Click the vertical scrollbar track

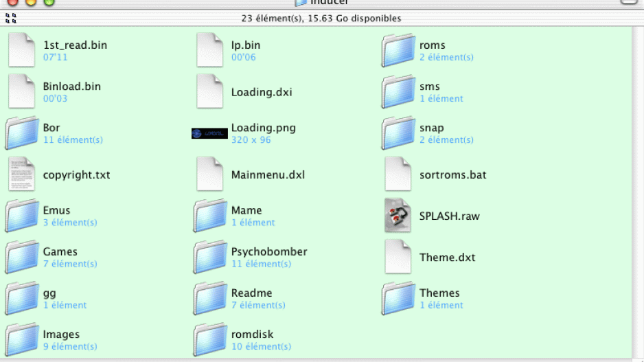(637, 192)
